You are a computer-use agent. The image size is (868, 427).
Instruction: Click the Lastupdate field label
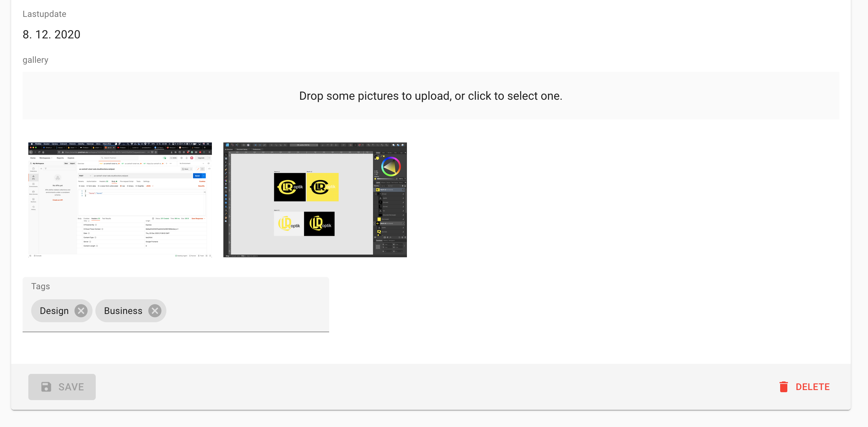[x=44, y=14]
